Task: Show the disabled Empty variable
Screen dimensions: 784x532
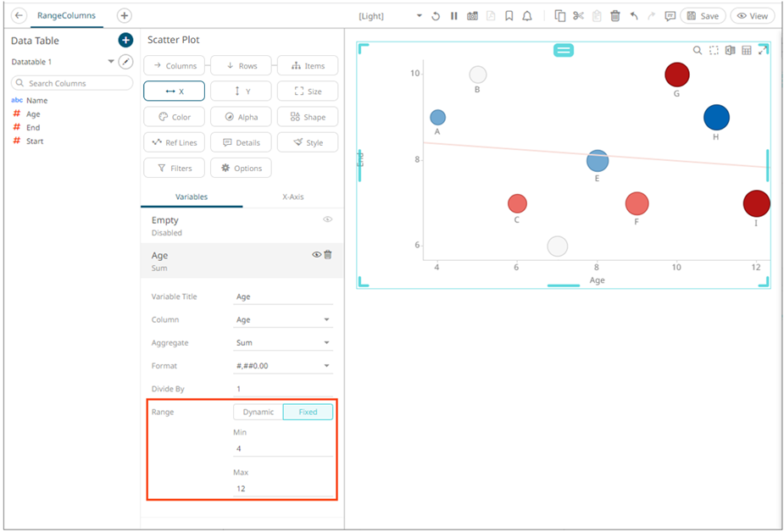Action: tap(327, 219)
